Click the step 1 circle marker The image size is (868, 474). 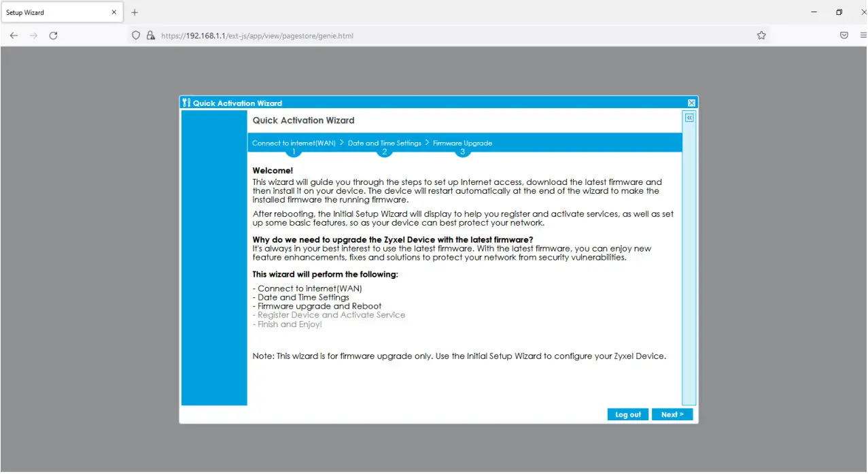[x=294, y=152]
